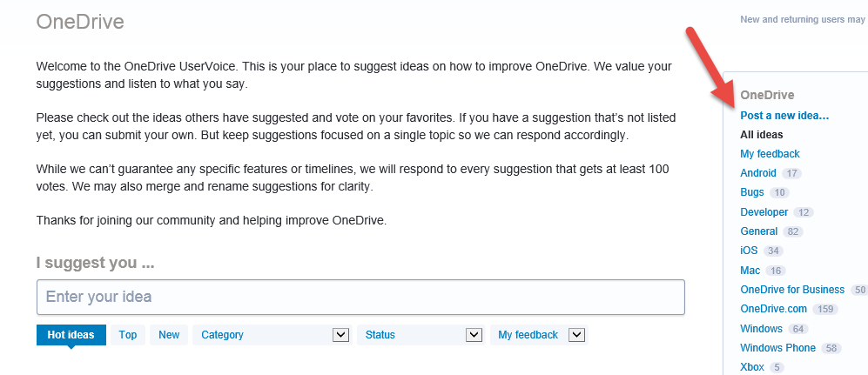Open OneDrive for Business category
This screenshot has width=868, height=375.
click(792, 290)
